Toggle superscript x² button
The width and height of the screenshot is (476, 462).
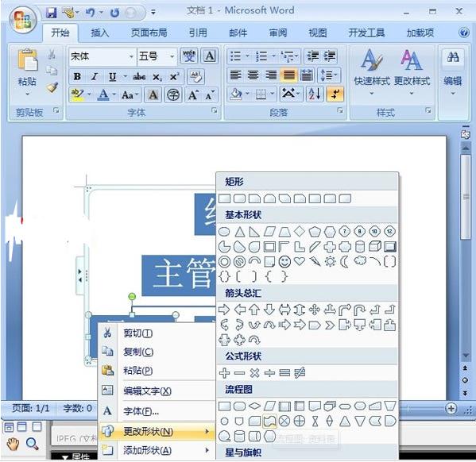(x=174, y=76)
